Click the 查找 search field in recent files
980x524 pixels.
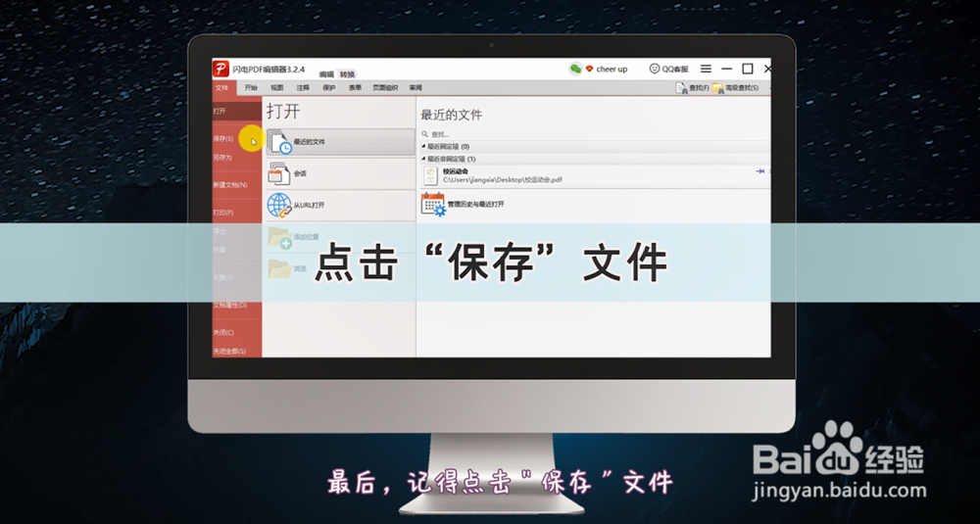[x=594, y=133]
